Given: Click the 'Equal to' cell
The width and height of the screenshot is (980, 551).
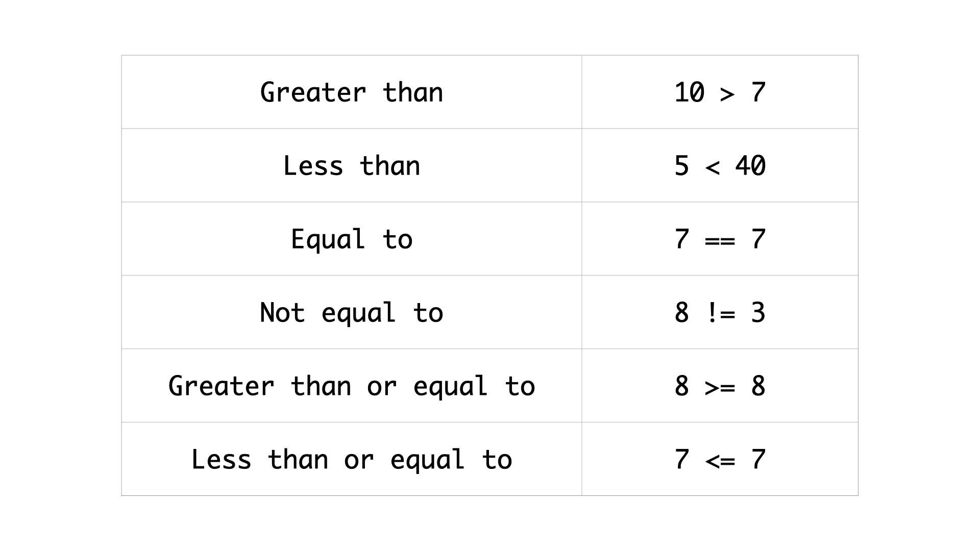Looking at the screenshot, I should pos(352,239).
